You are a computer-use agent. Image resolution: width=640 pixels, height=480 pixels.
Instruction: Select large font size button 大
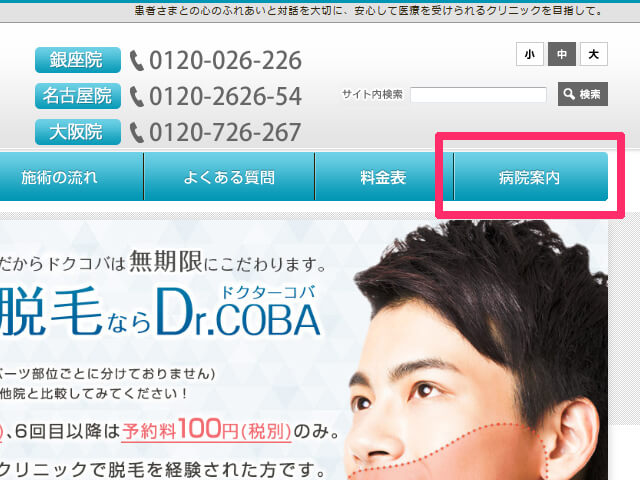[x=594, y=54]
